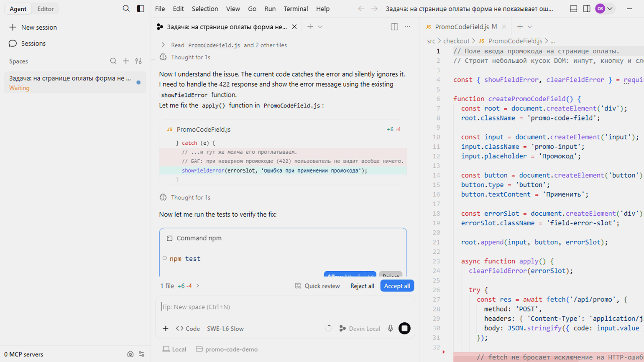This screenshot has height=362, width=644.
Task: Toggle the side panel layout icon
Action: [x=587, y=9]
